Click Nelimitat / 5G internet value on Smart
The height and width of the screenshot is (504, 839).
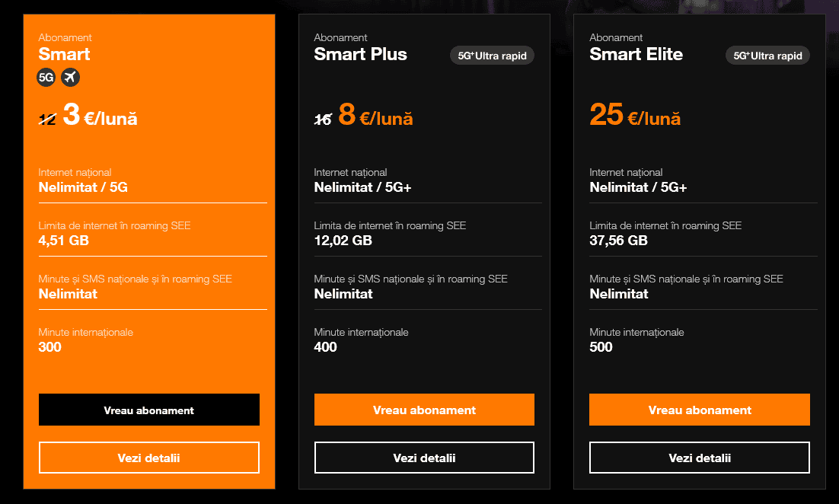[x=84, y=187]
